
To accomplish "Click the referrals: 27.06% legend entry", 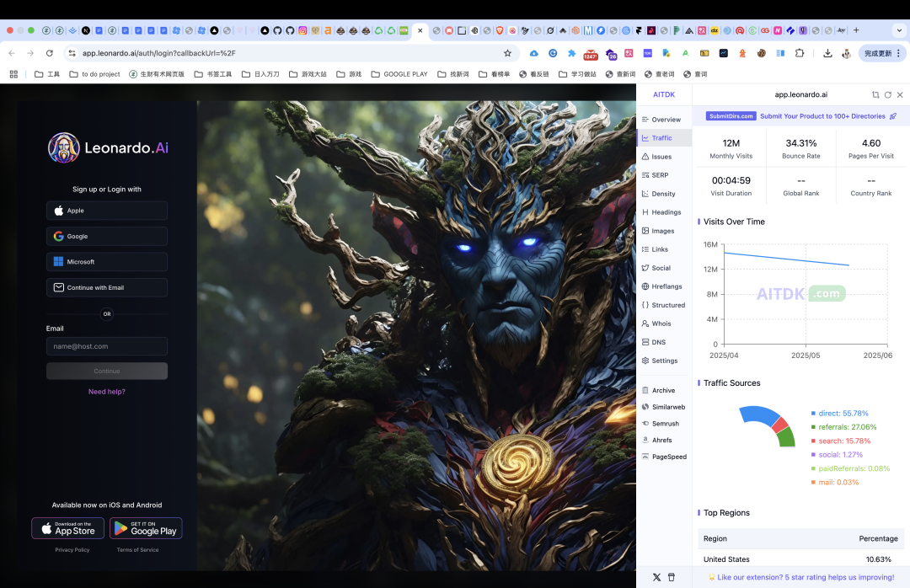I will [843, 427].
